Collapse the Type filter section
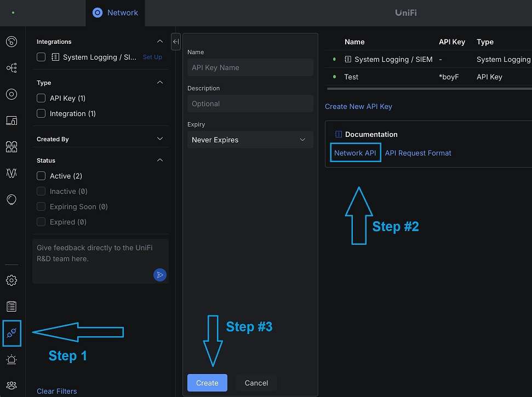The width and height of the screenshot is (532, 397). click(160, 82)
